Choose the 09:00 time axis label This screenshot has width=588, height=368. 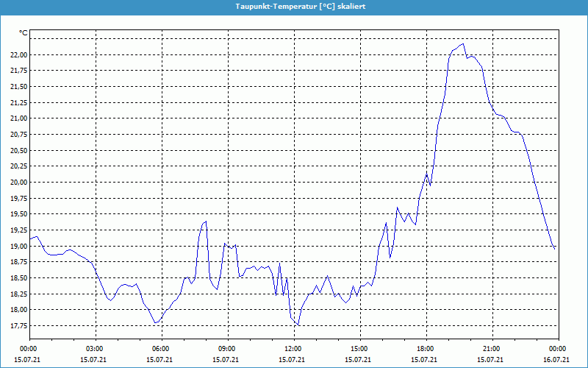[227, 349]
